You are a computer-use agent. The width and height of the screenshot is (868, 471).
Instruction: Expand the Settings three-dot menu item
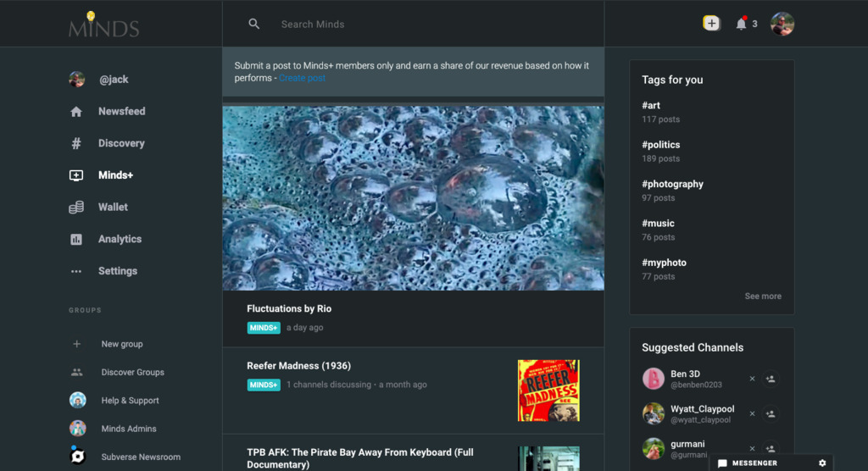(x=76, y=271)
